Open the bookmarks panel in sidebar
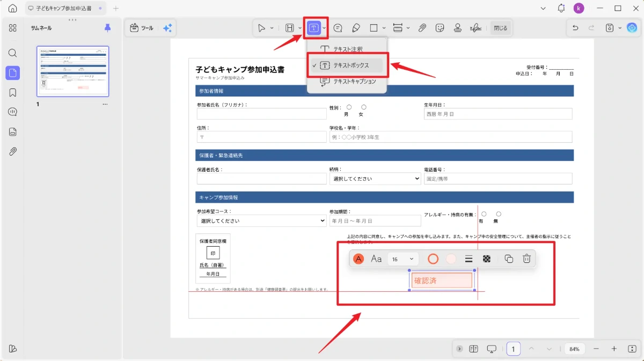This screenshot has width=644, height=361. click(x=13, y=93)
